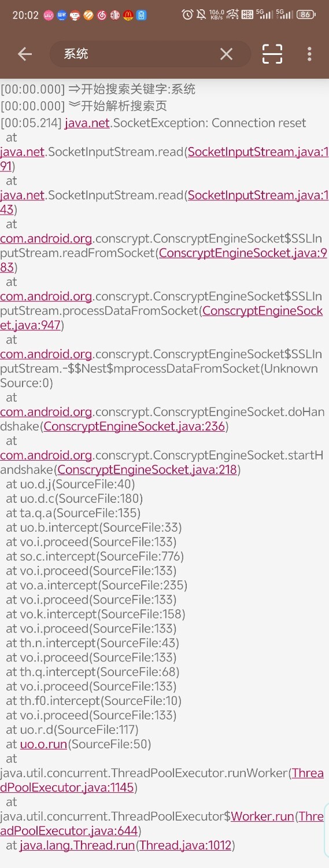Open the ConscryptEngineSocket.java:236 link

[134, 426]
